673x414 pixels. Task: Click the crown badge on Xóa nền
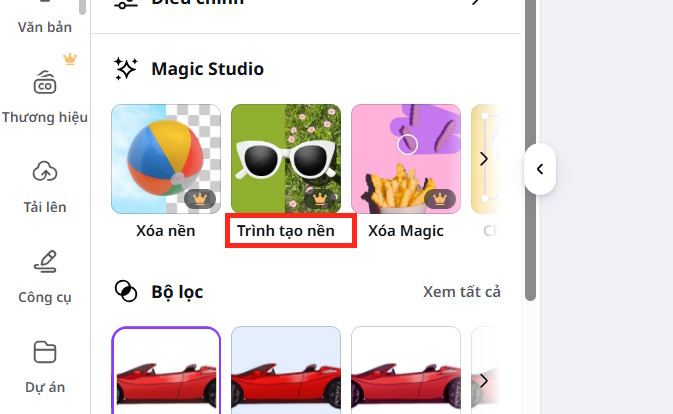click(x=200, y=199)
